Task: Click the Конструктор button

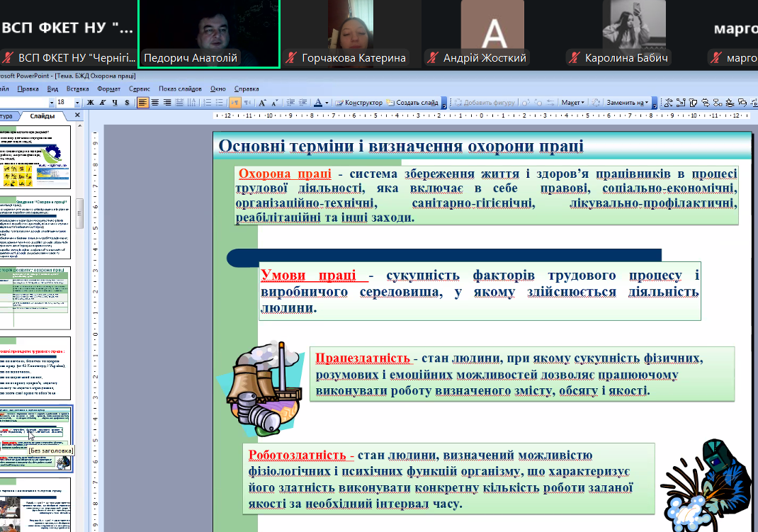Action: click(x=359, y=103)
